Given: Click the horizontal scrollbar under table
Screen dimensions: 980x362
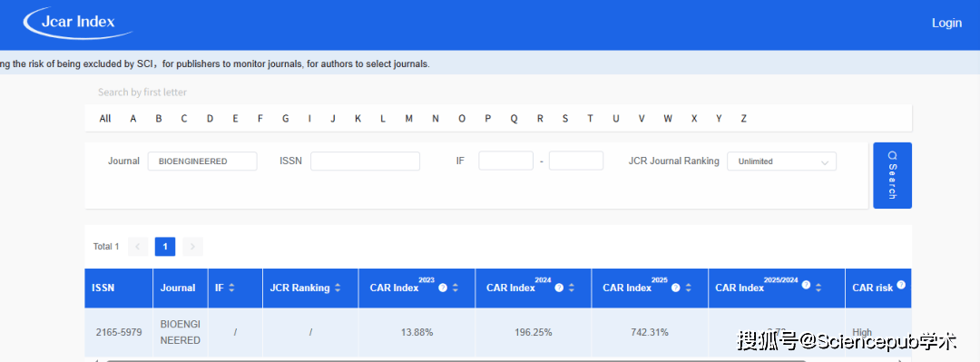Looking at the screenshot, I should coord(456,360).
